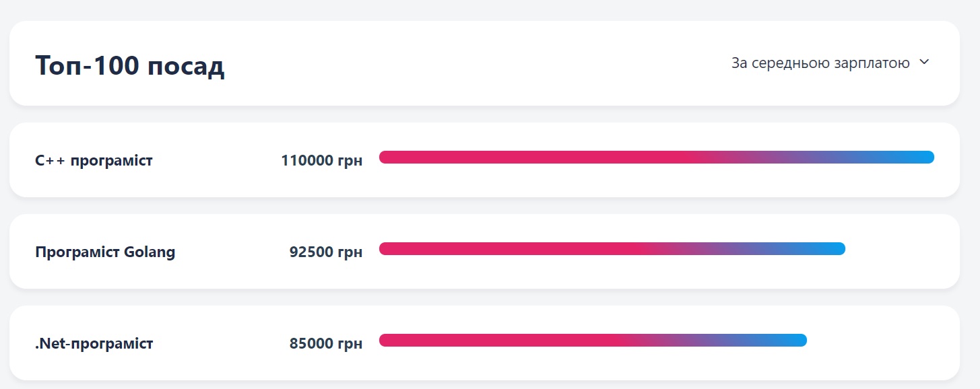This screenshot has height=389, width=980.
Task: Open the "Програміст Golang" position
Action: point(105,252)
